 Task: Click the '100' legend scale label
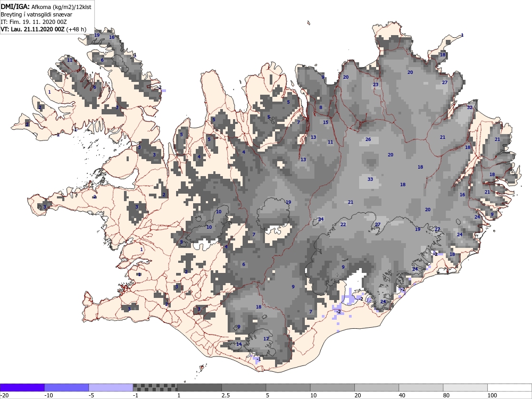point(492,395)
